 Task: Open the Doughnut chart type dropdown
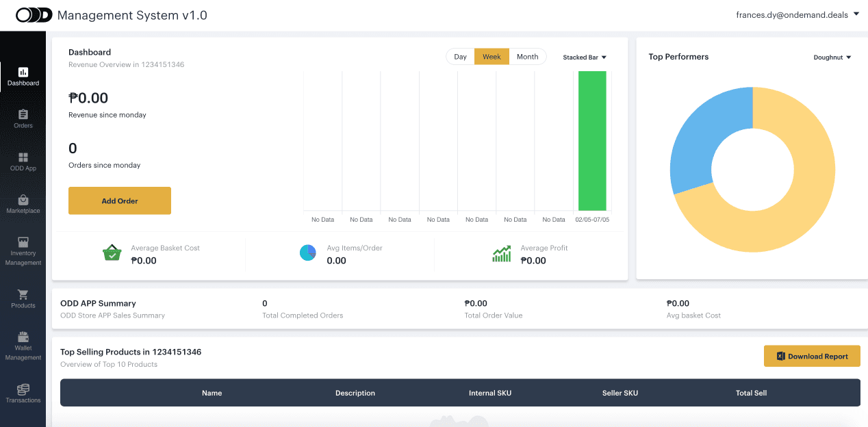(832, 57)
